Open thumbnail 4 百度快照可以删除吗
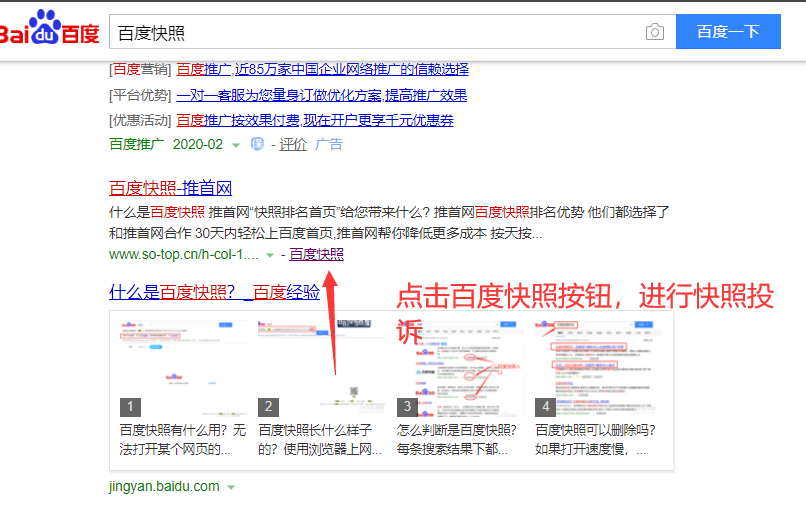Screen dimensions: 806x506 (x=598, y=368)
